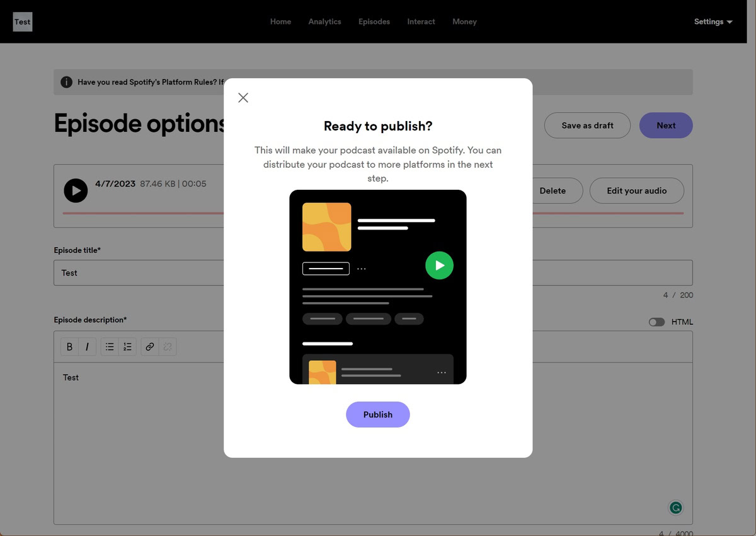Expand the Settings dropdown

click(713, 21)
